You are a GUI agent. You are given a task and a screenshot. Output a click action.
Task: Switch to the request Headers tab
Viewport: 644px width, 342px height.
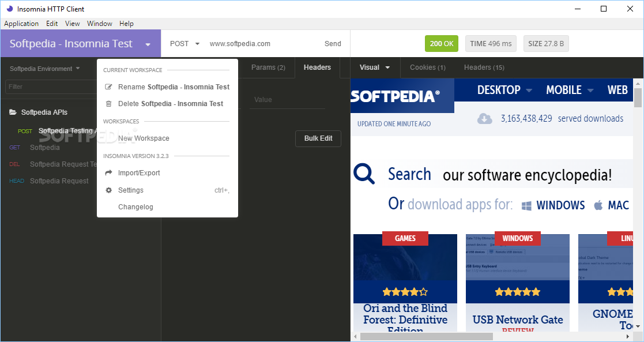tap(317, 67)
